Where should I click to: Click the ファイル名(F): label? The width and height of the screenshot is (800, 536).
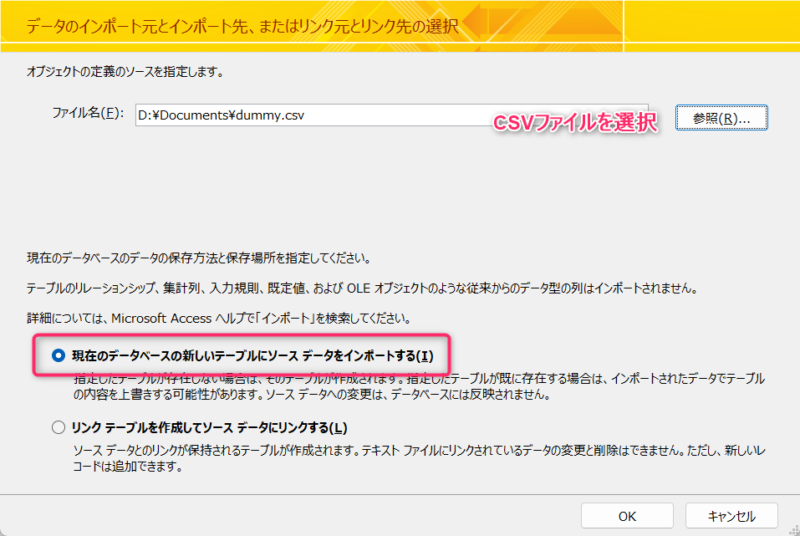tap(88, 113)
